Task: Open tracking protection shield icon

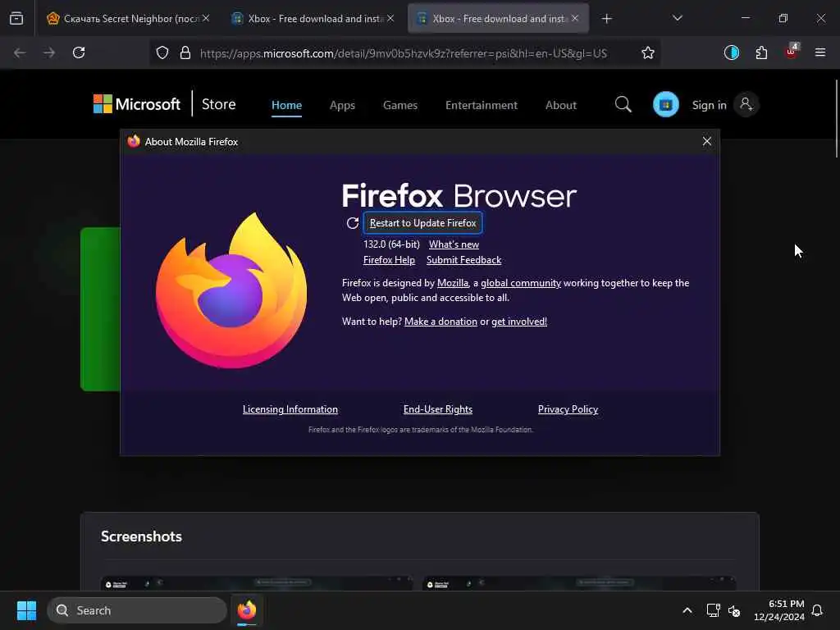Action: coord(162,52)
